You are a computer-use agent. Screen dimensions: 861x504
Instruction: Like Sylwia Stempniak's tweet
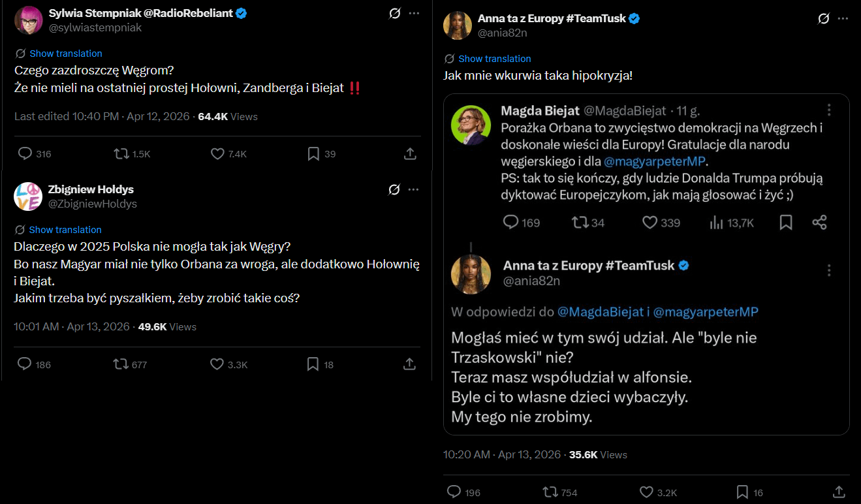point(218,154)
